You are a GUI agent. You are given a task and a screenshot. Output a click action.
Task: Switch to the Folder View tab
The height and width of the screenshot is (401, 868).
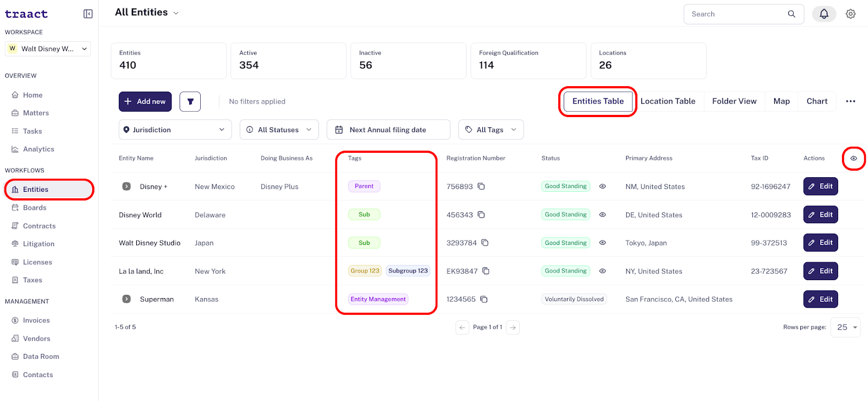(734, 101)
